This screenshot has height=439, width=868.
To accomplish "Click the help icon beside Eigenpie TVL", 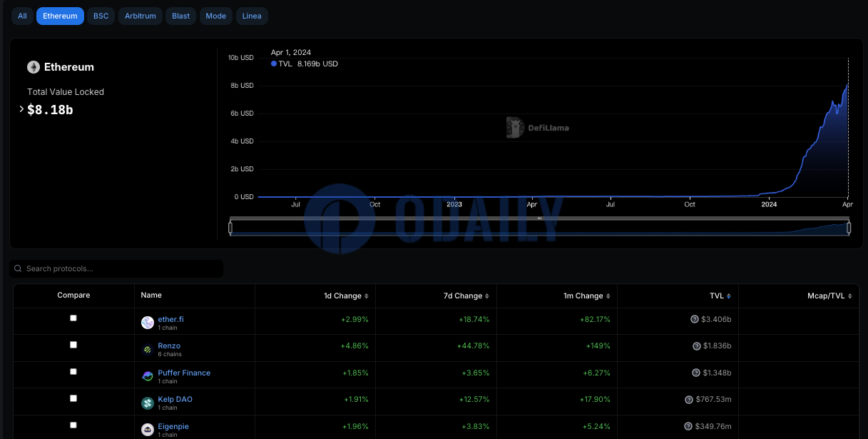I will pyautogui.click(x=688, y=426).
